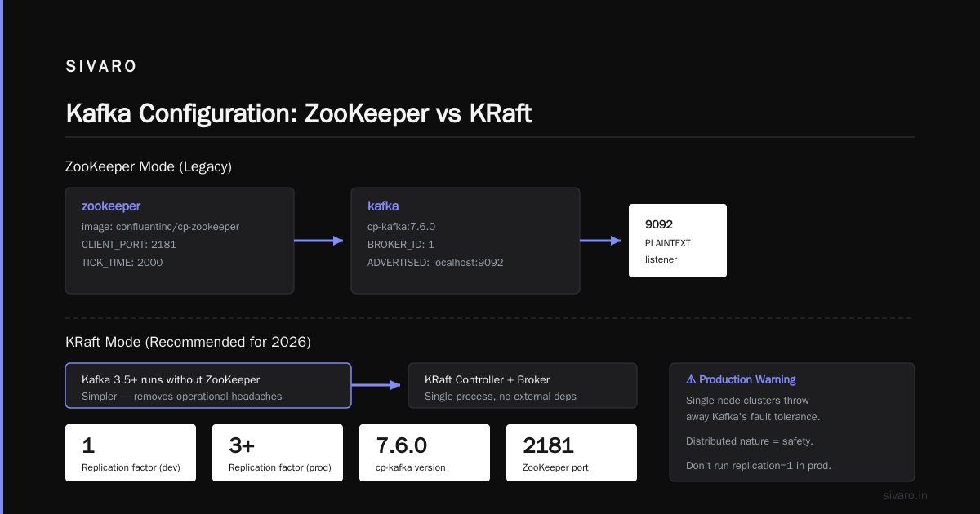Select 'Replication factor (dev)' label
980x514 pixels.
(131, 468)
